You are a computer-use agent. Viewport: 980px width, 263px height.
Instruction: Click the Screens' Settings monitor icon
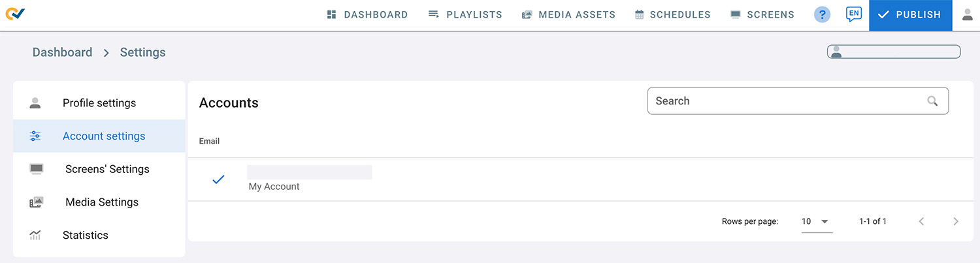pos(36,169)
